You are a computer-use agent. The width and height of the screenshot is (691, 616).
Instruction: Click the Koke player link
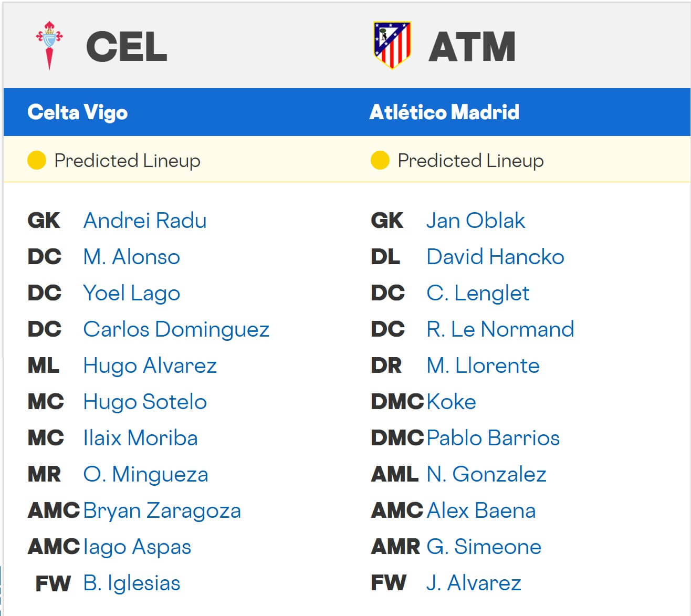tap(452, 402)
